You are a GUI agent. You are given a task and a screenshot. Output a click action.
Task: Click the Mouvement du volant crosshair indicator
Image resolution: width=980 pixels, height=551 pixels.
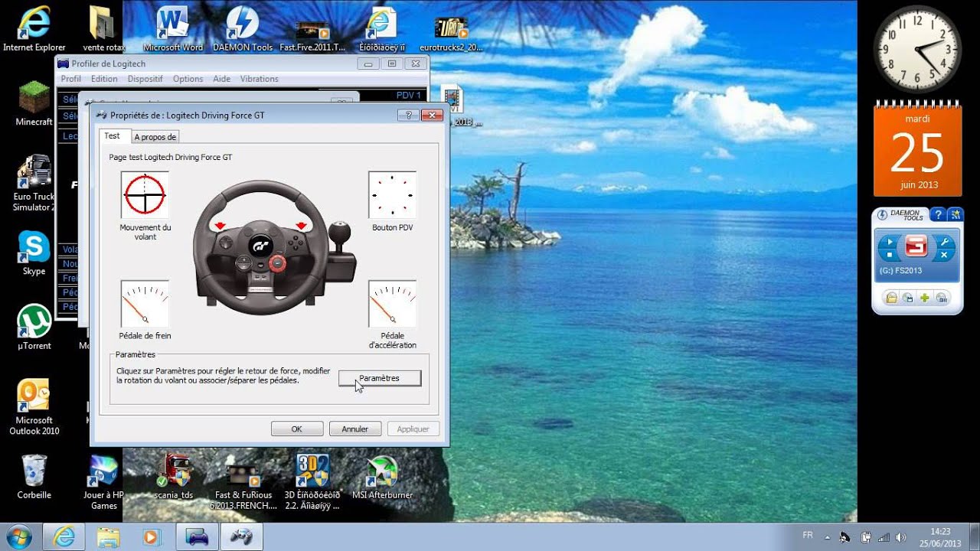(145, 194)
